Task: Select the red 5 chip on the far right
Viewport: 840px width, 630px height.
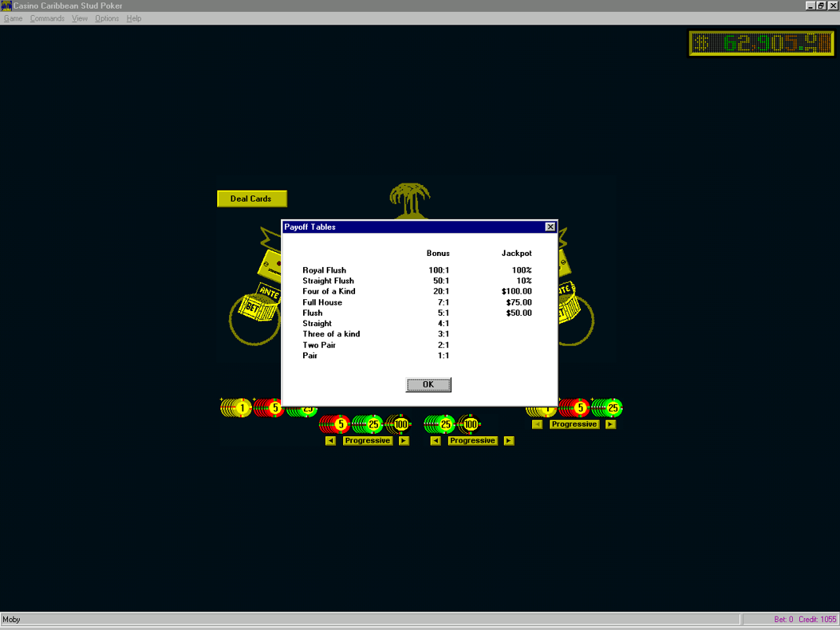Action: click(581, 408)
